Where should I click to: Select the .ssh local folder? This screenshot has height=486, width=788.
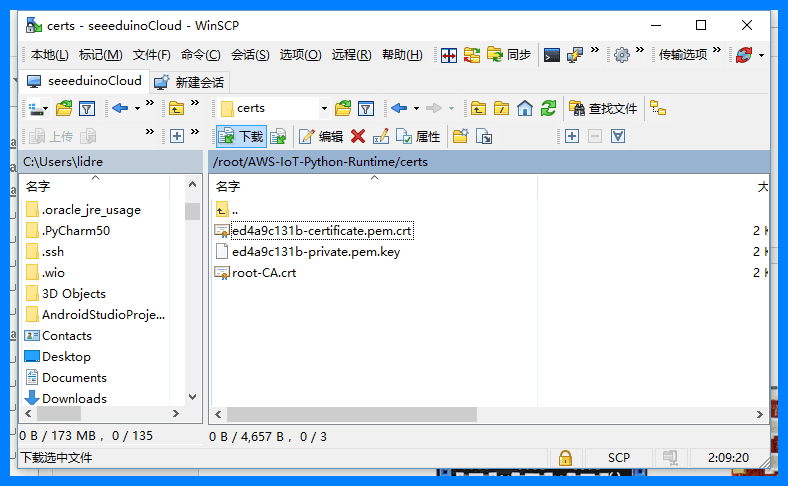click(53, 252)
